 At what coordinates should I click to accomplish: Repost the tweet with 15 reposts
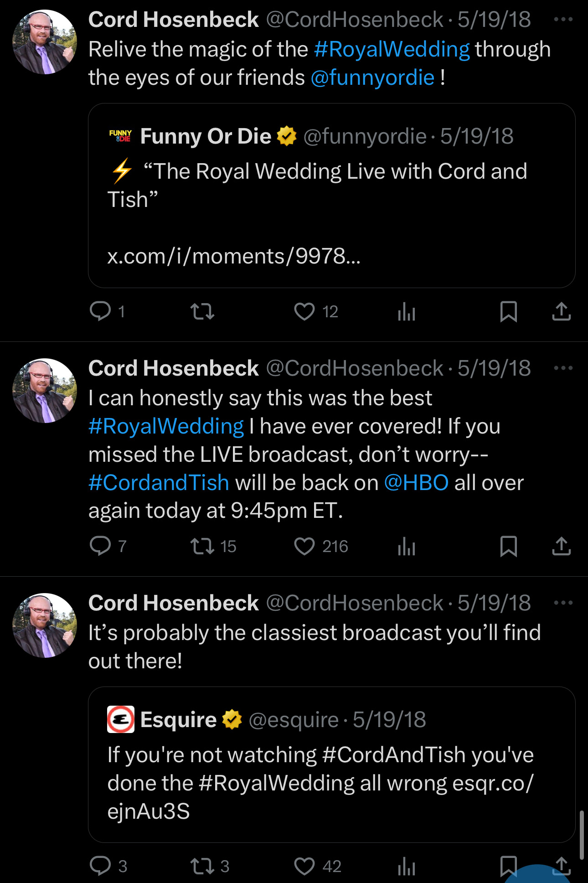(x=202, y=546)
